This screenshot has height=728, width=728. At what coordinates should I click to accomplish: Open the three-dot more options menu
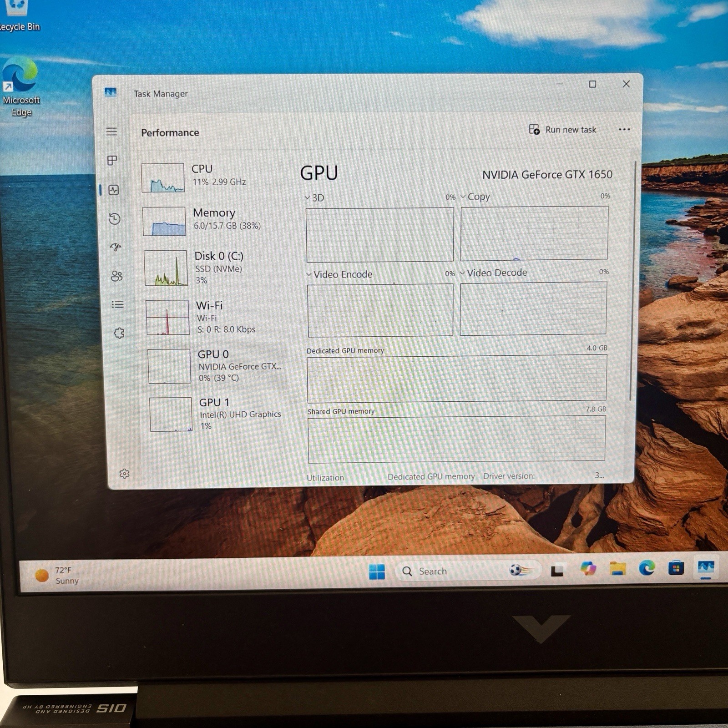(x=624, y=129)
